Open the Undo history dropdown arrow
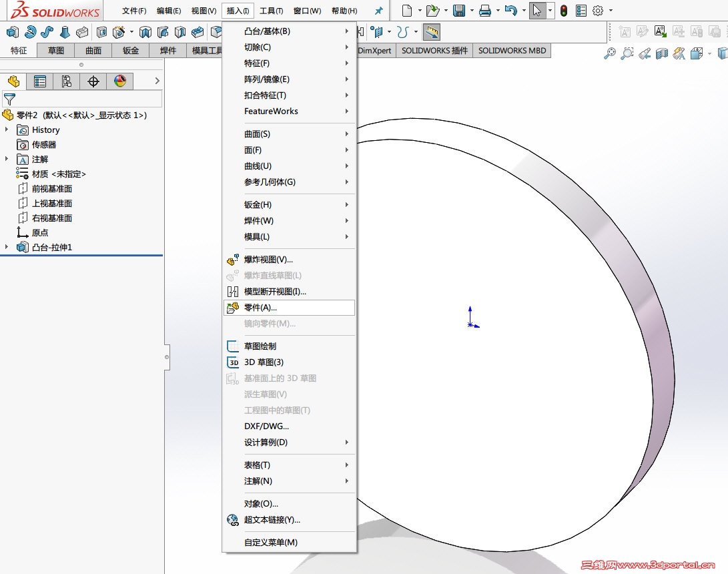This screenshot has height=574, width=728. (524, 10)
